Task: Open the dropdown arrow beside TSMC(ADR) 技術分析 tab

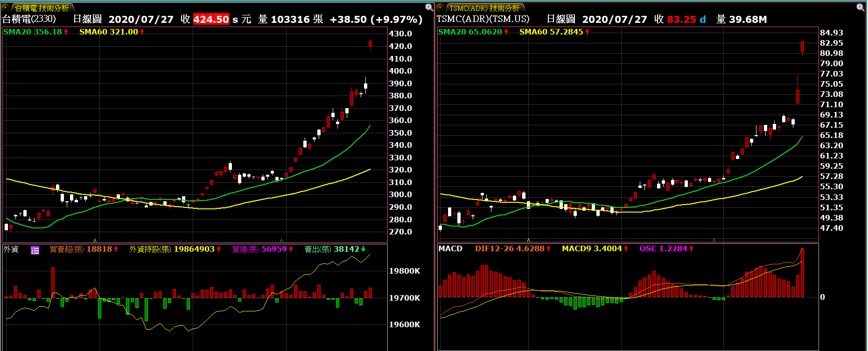Action: pos(441,7)
